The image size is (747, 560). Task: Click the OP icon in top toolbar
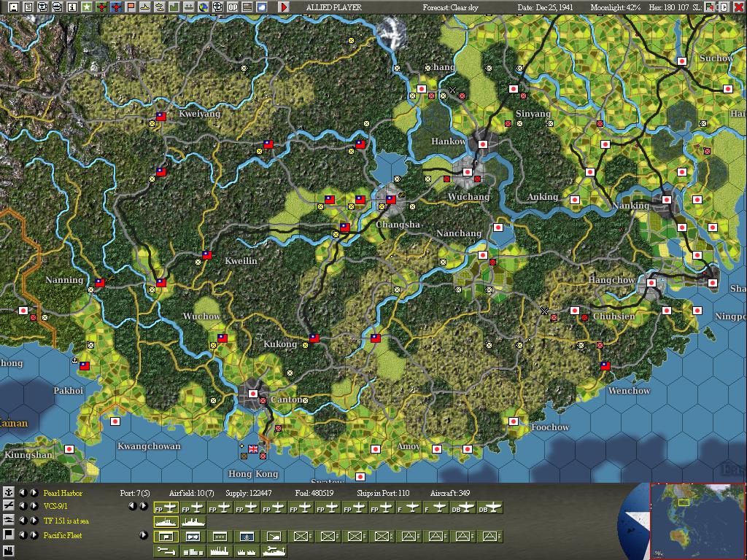pos(232,7)
